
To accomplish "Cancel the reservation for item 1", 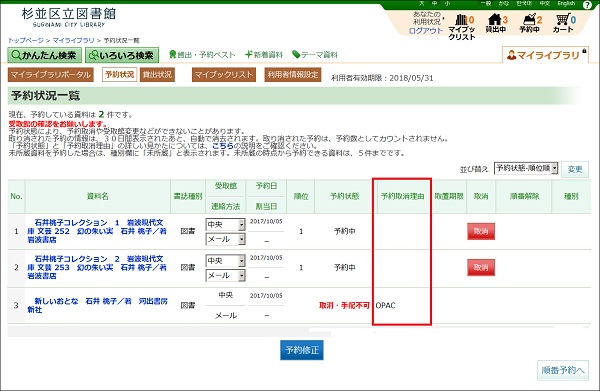I will tap(481, 231).
